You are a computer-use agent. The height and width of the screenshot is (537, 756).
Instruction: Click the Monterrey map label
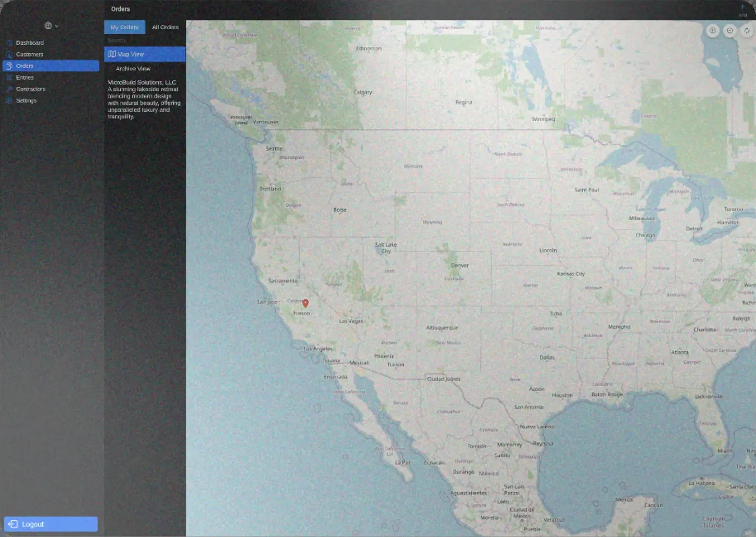(x=509, y=445)
